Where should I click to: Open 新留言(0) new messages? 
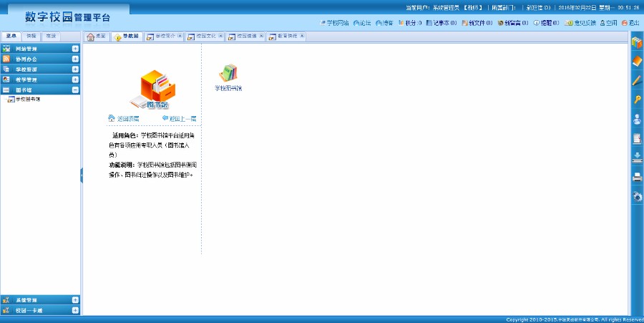tap(512, 23)
